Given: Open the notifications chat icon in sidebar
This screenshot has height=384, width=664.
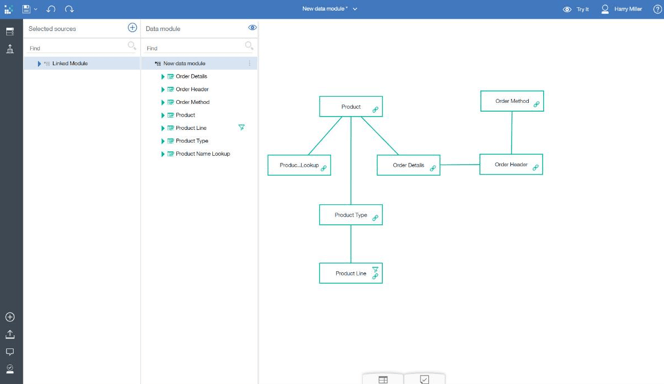Looking at the screenshot, I should pyautogui.click(x=10, y=352).
